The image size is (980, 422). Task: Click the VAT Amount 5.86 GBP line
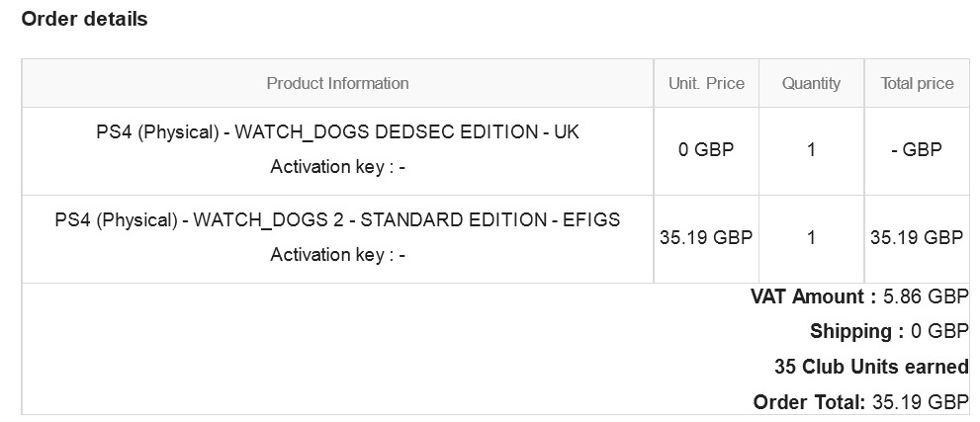(x=859, y=296)
